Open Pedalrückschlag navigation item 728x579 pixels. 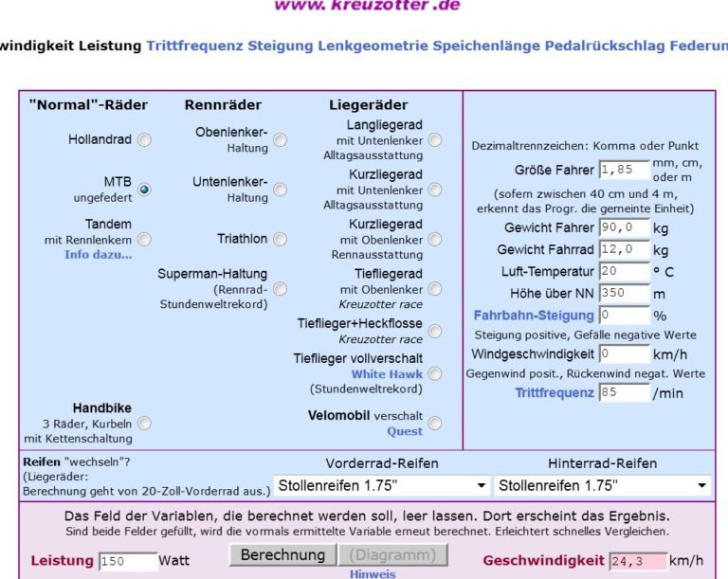pos(605,45)
